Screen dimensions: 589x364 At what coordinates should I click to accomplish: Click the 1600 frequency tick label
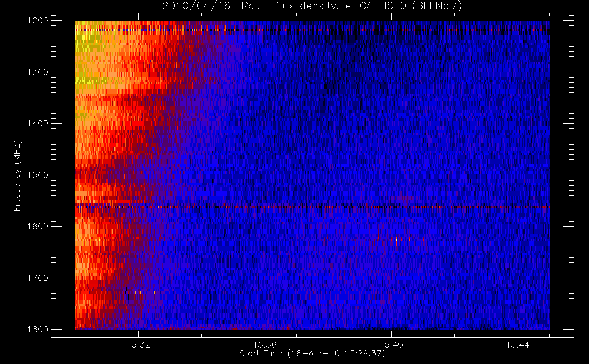click(x=38, y=226)
